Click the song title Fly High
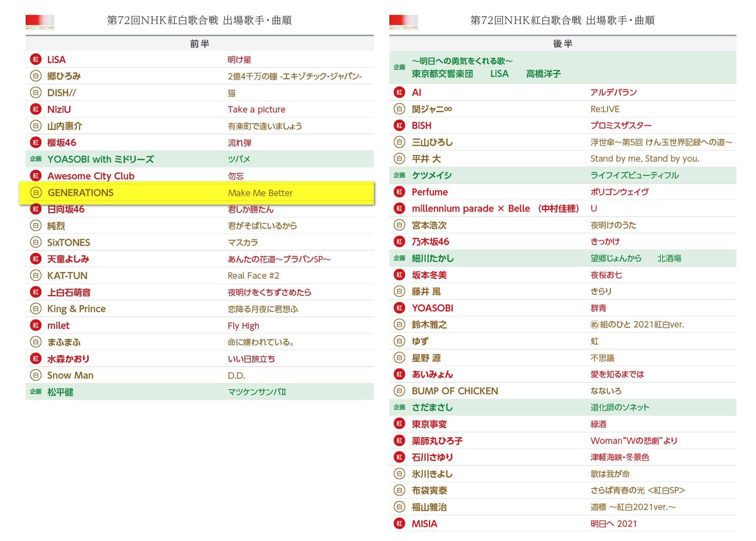756x541 pixels. 243,326
